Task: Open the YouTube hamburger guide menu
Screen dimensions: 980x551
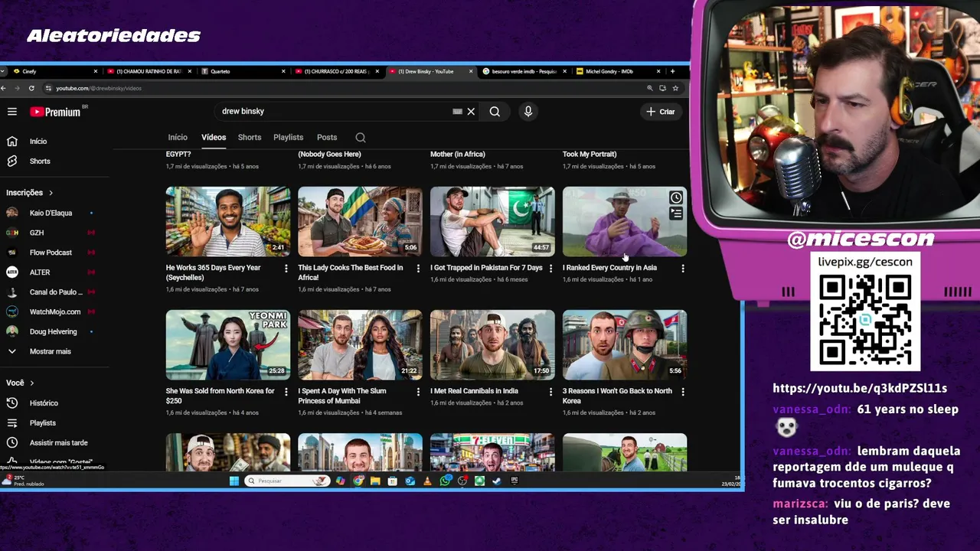Action: coord(12,112)
